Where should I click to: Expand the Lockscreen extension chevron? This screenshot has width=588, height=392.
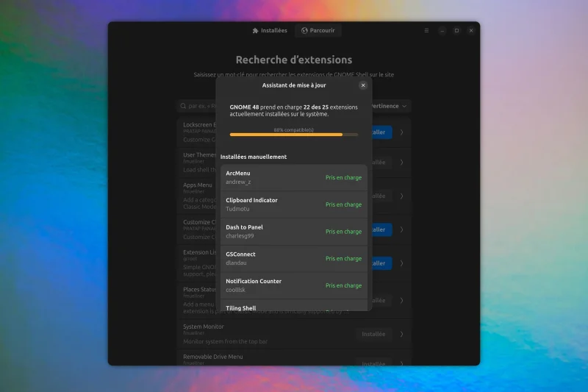click(x=401, y=132)
